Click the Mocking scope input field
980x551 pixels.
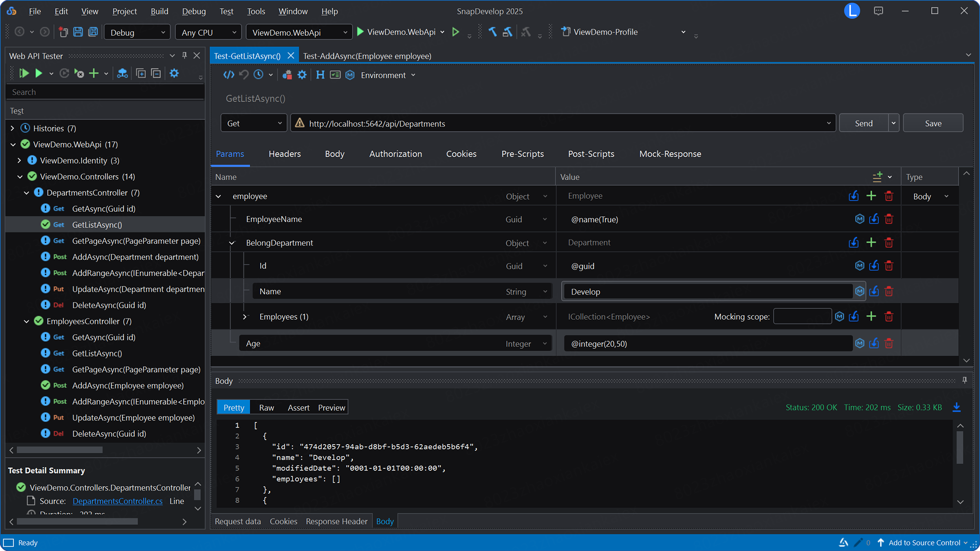click(x=802, y=316)
